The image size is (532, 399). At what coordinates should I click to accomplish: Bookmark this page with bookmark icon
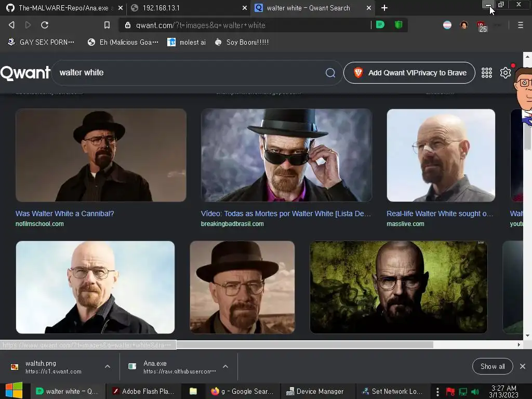(x=107, y=25)
